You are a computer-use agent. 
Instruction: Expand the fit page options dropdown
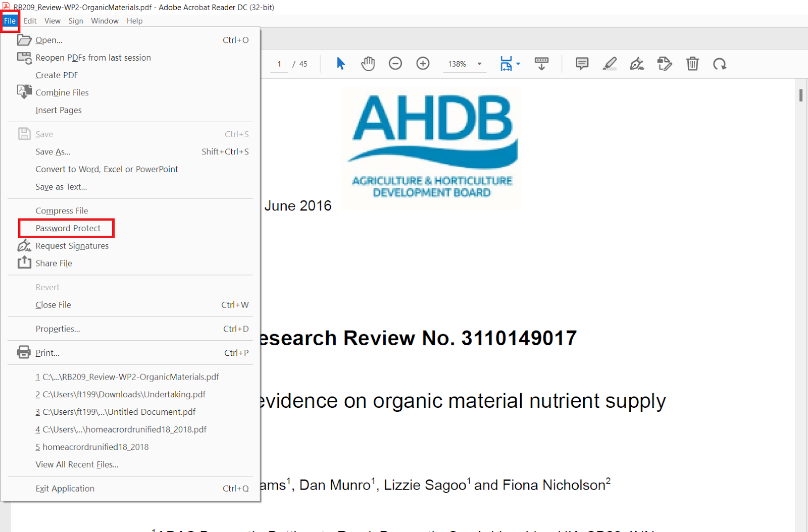518,64
